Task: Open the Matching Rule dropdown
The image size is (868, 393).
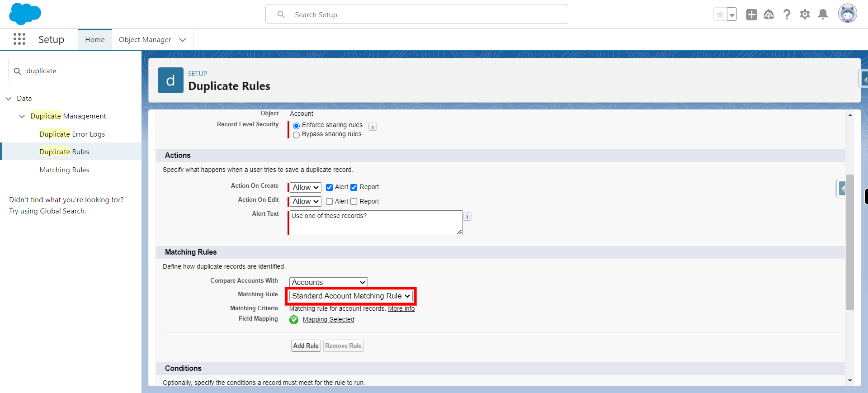Action: pos(351,296)
